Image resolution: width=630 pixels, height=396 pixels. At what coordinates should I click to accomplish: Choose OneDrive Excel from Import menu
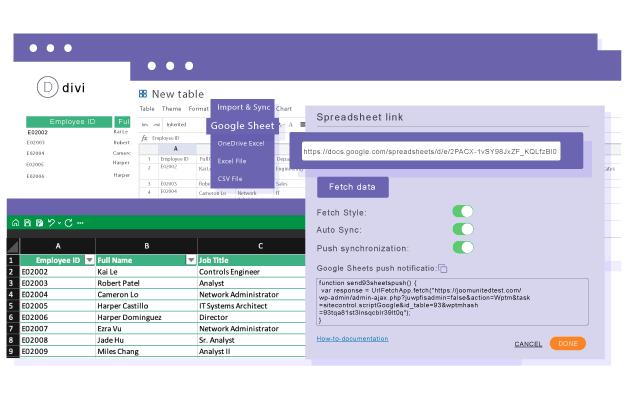241,143
